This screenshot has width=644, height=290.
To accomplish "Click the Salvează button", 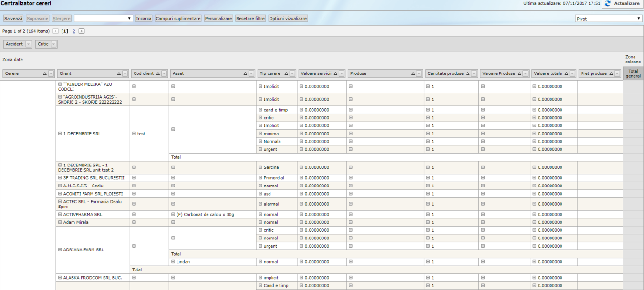I will [x=13, y=19].
